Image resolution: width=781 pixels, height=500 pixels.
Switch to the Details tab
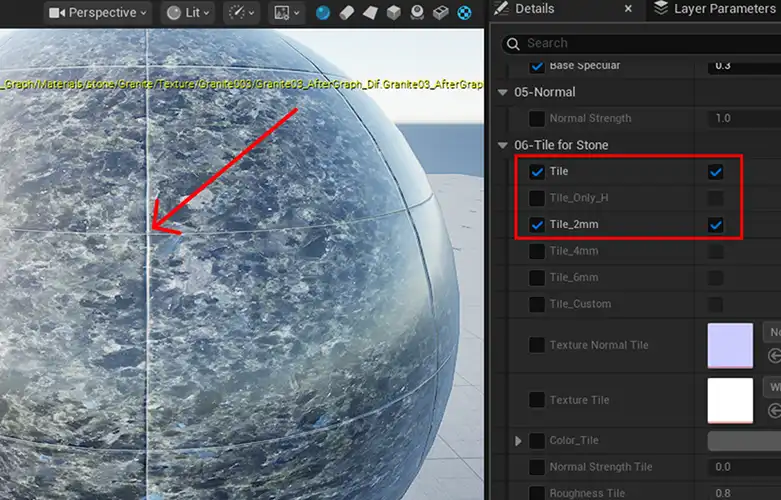[x=534, y=8]
